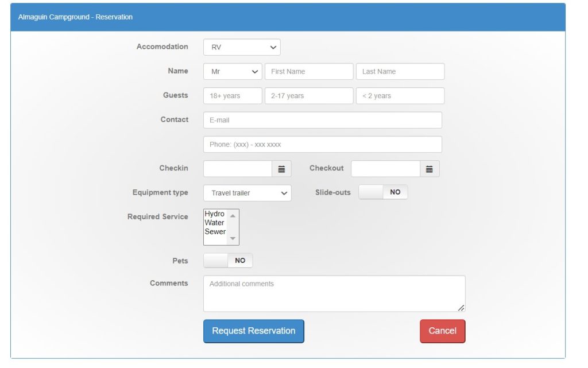Click the First Name input field
Image resolution: width=588 pixels, height=368 pixels.
309,72
